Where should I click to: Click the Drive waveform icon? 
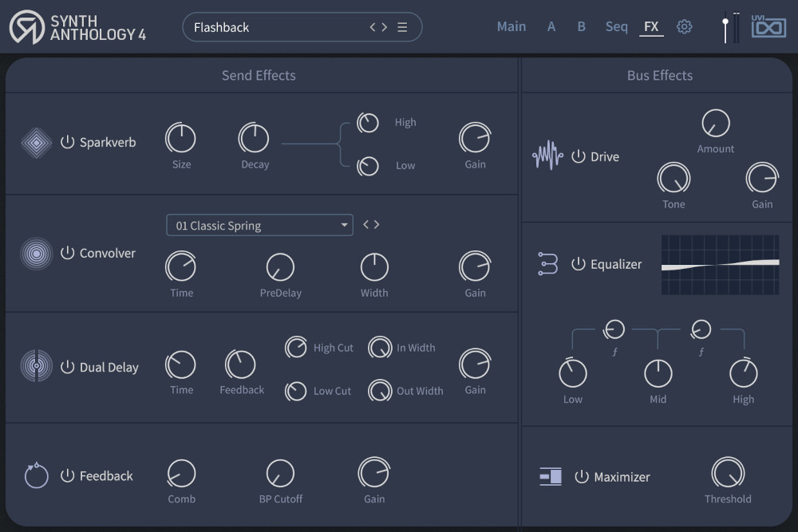click(547, 156)
